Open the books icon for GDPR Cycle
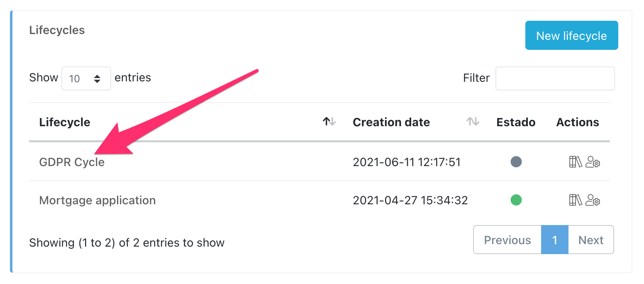Screen dimensions: 644x284 (576, 162)
